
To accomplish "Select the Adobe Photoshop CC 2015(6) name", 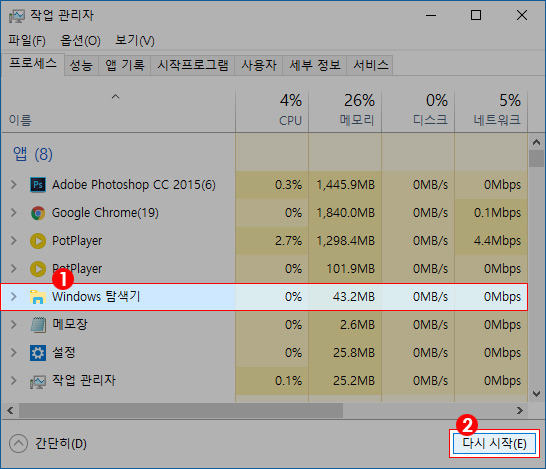I will pos(134,185).
